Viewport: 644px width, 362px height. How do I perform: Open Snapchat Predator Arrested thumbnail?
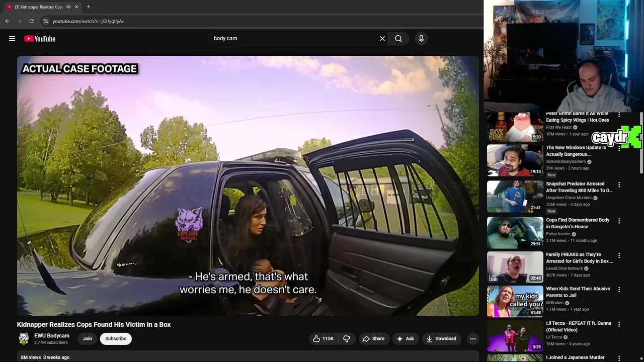[515, 197]
